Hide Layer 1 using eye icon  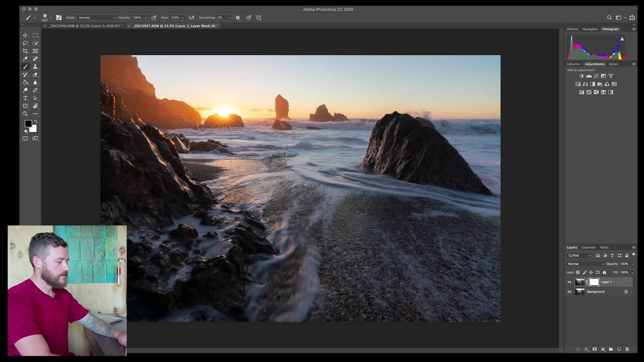tap(570, 282)
